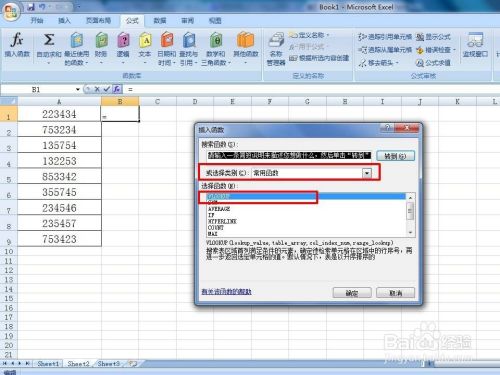The width and height of the screenshot is (500, 375).
Task: Expand the function category dropdown in dialog
Action: tap(367, 173)
